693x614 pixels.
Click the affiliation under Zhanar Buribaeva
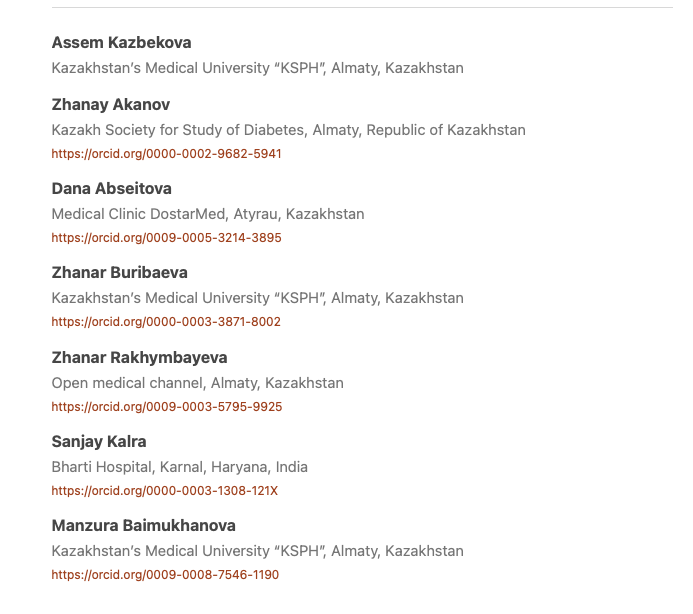[x=257, y=298]
